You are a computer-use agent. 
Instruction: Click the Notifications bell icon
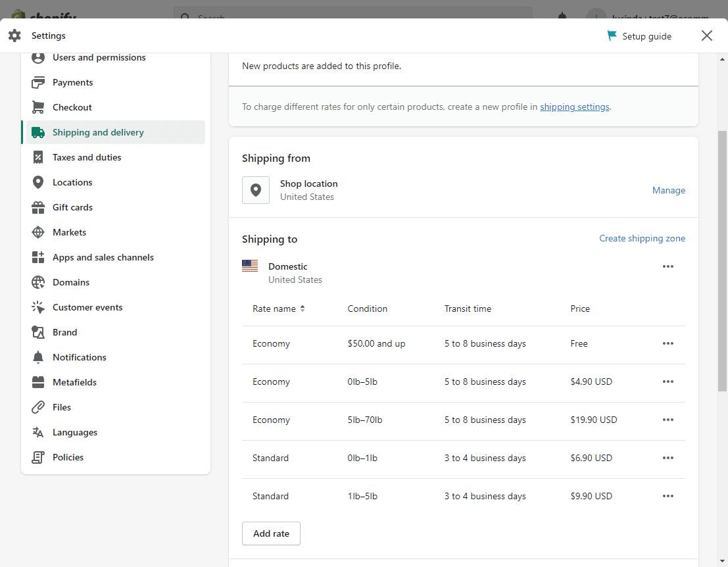(38, 357)
